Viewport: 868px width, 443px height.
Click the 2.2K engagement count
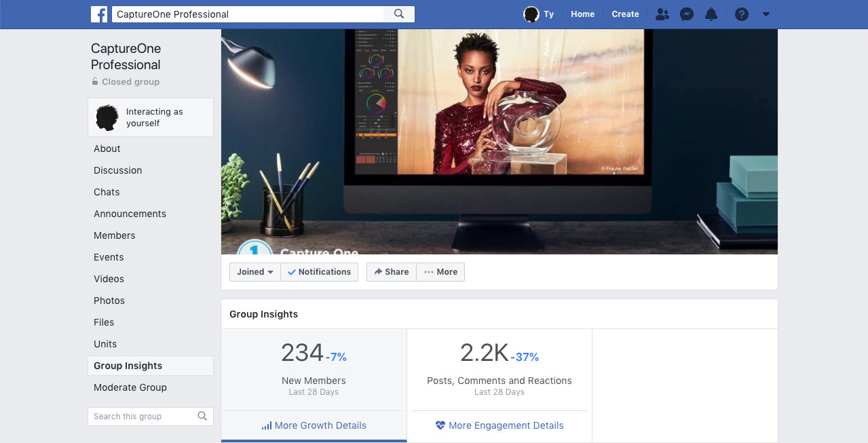[x=485, y=353]
